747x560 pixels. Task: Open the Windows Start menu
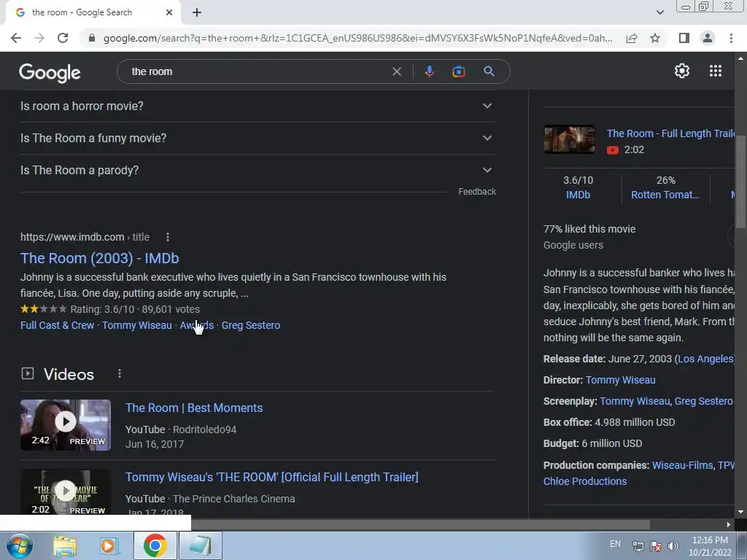coord(19,545)
